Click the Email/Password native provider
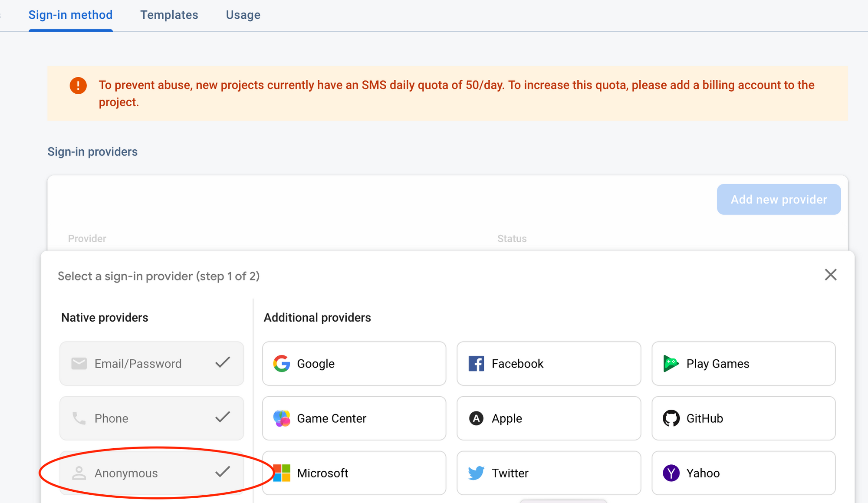The image size is (868, 503). coord(151,363)
